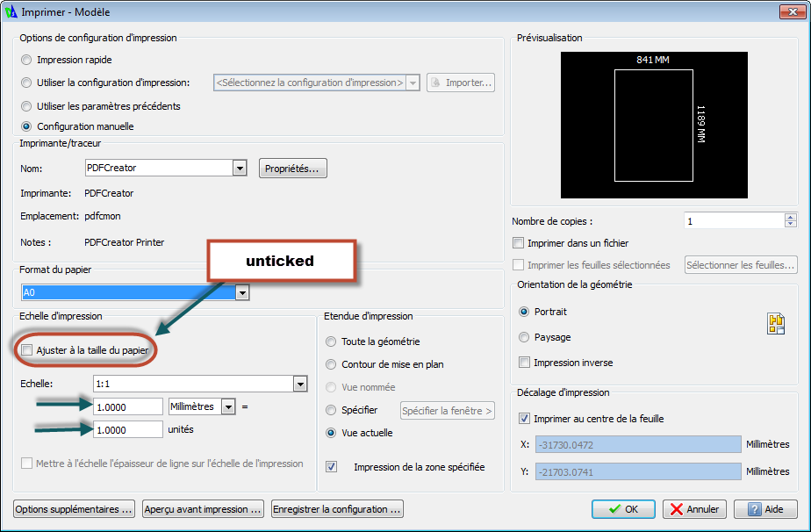This screenshot has width=811, height=532.
Task: Click the X offset field -31730.0472
Action: click(x=638, y=444)
